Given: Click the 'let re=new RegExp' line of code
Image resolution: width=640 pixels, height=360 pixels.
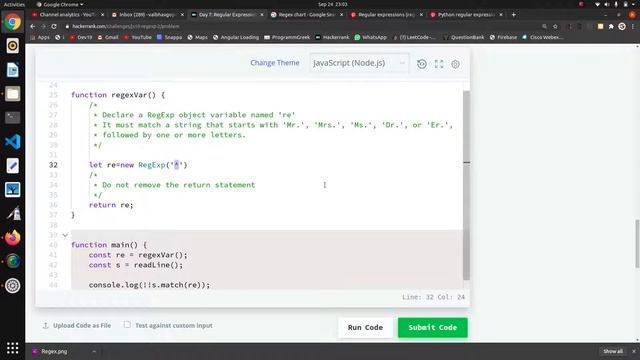Looking at the screenshot, I should tap(138, 165).
